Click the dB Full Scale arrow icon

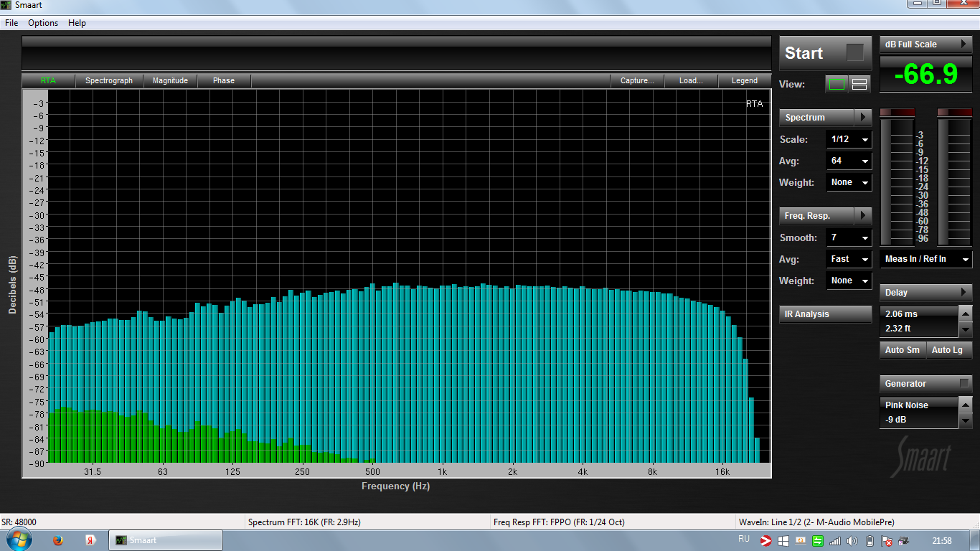coord(964,44)
